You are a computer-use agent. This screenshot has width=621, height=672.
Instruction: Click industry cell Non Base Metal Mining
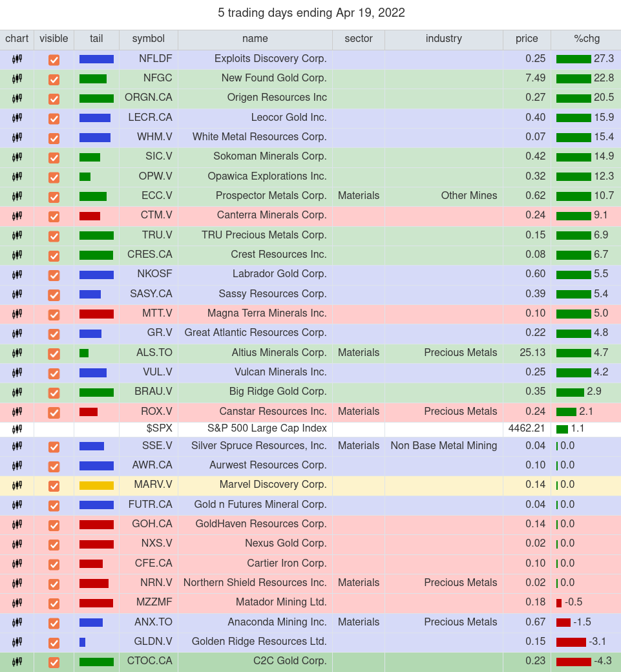(443, 446)
